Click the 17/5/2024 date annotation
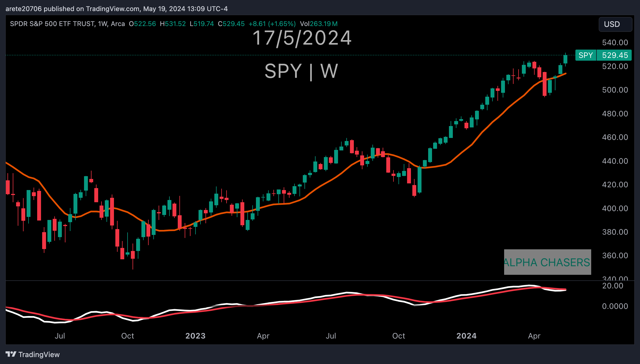Image resolution: width=640 pixels, height=364 pixels. pyautogui.click(x=302, y=38)
